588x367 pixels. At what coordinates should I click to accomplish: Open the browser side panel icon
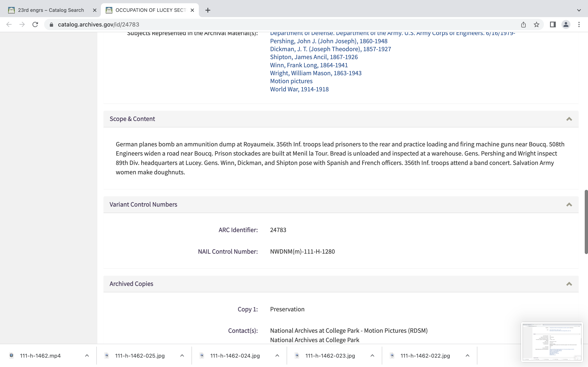coord(553,24)
